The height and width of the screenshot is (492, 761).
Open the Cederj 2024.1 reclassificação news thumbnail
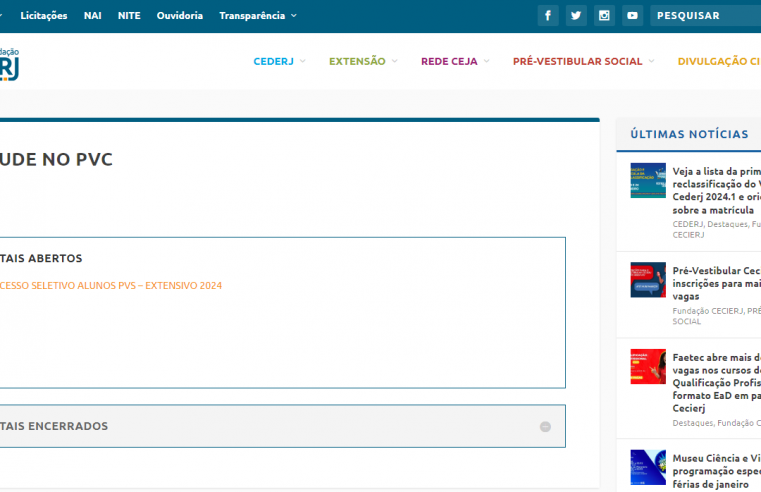point(648,180)
